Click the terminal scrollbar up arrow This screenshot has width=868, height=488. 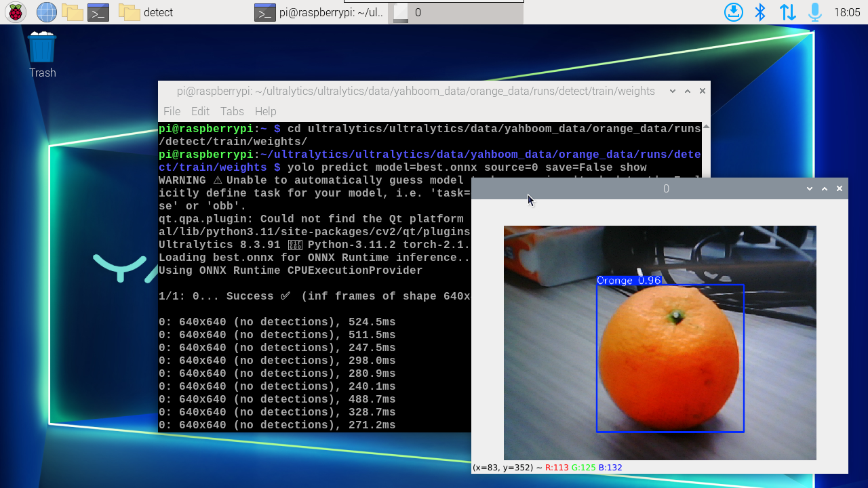[707, 126]
